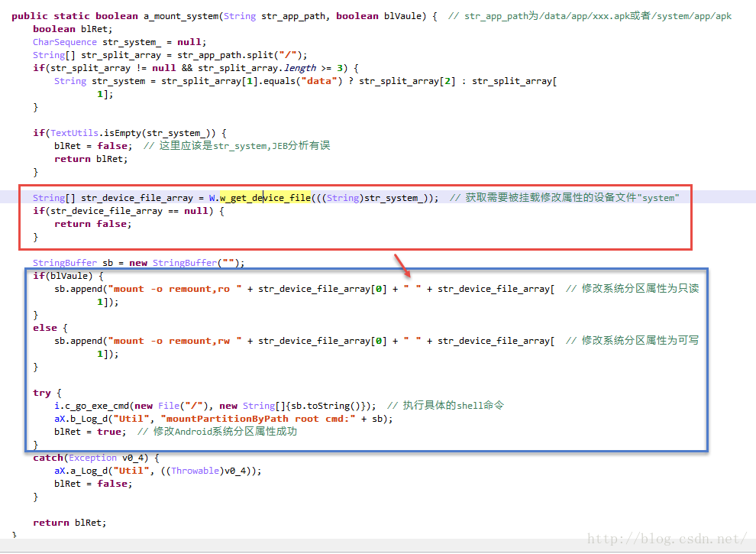The height and width of the screenshot is (554, 756).
Task: Click the "mount -o remount,rw " string
Action: coord(175,341)
